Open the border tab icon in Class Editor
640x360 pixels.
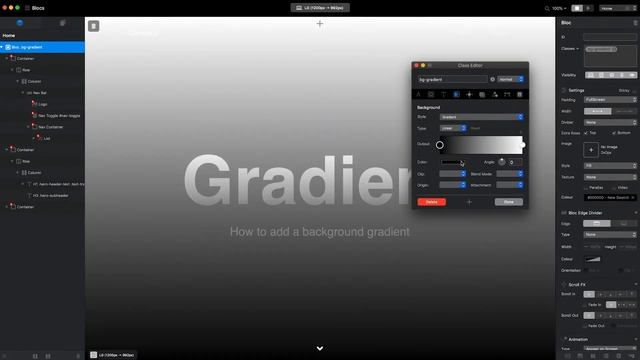pos(482,95)
